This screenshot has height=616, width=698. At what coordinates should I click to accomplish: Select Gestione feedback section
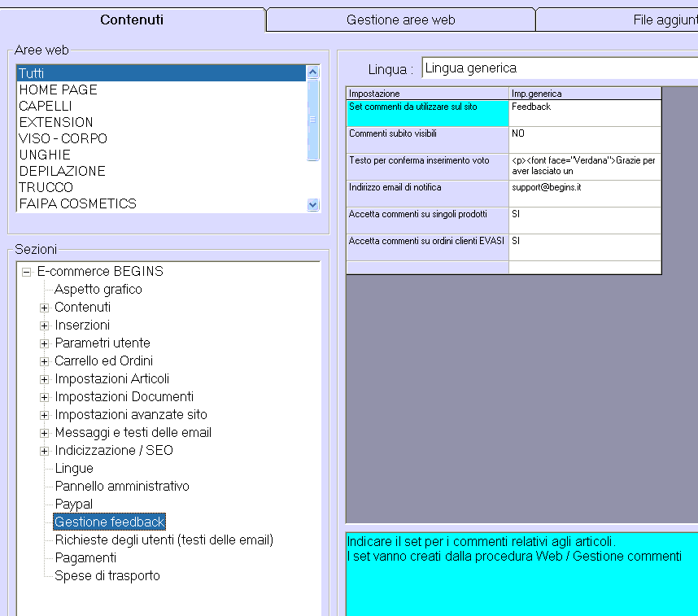110,522
